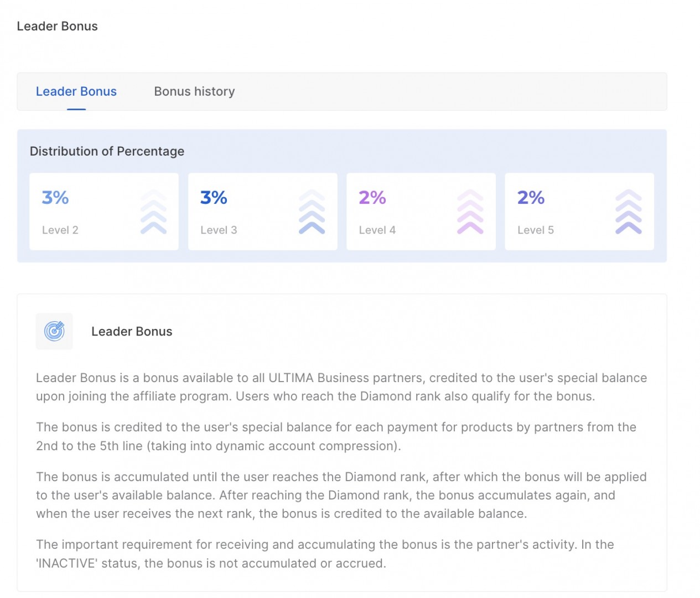Viewport: 700px width, 598px height.
Task: Click the Distribution of Percentage heading
Action: (107, 151)
